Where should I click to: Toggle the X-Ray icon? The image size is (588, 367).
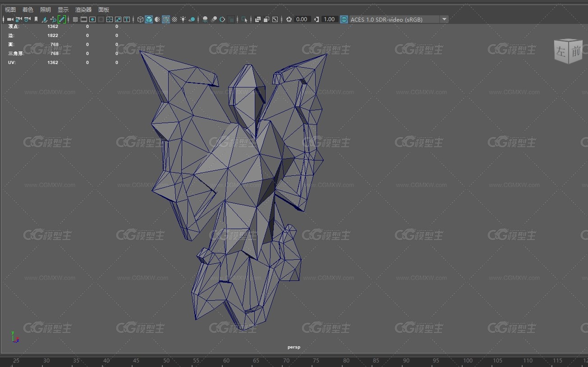pyautogui.click(x=258, y=19)
